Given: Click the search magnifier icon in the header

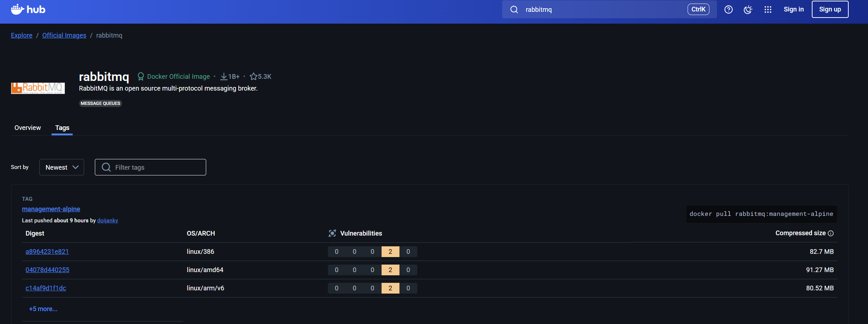Looking at the screenshot, I should pos(514,10).
